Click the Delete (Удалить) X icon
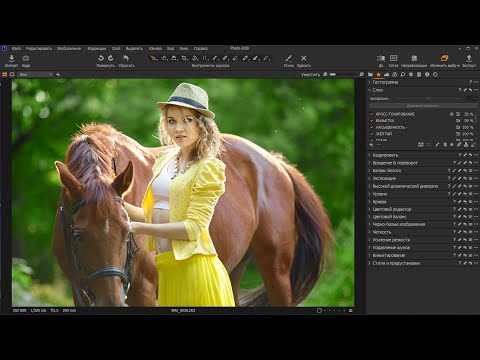Viewport: 480px width, 360px height. coord(303,58)
